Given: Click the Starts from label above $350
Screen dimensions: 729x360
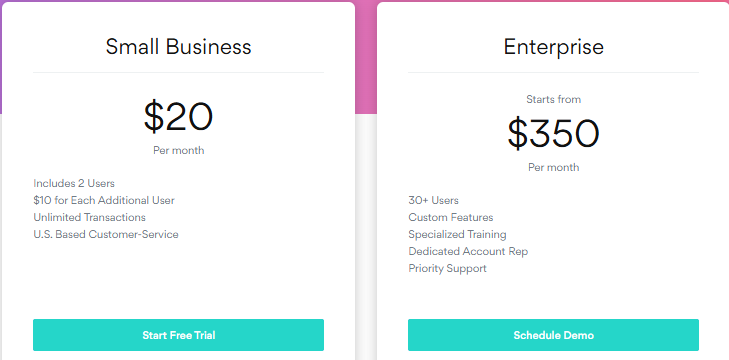Looking at the screenshot, I should (553, 99).
